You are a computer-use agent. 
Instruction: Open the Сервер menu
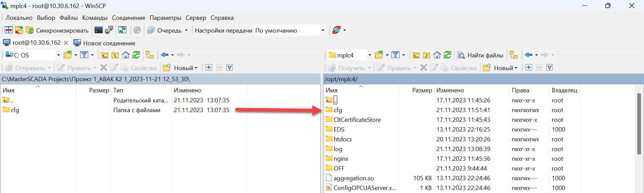[196, 18]
